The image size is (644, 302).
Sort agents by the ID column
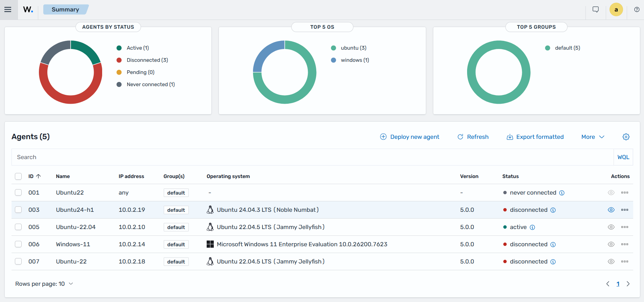click(34, 176)
